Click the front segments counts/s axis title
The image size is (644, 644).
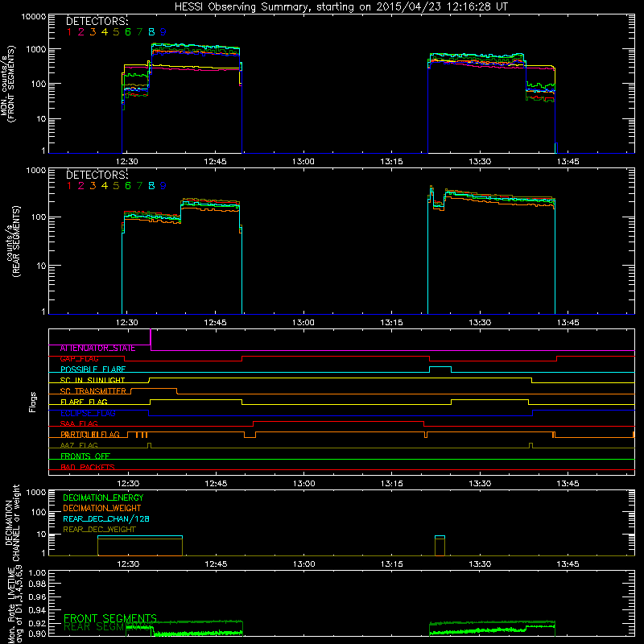point(8,85)
